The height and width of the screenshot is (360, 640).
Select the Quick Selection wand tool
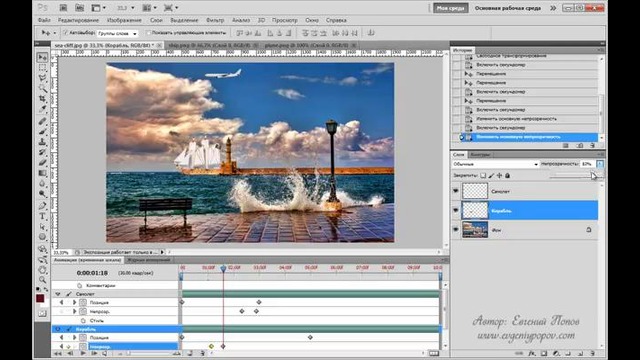tap(42, 88)
